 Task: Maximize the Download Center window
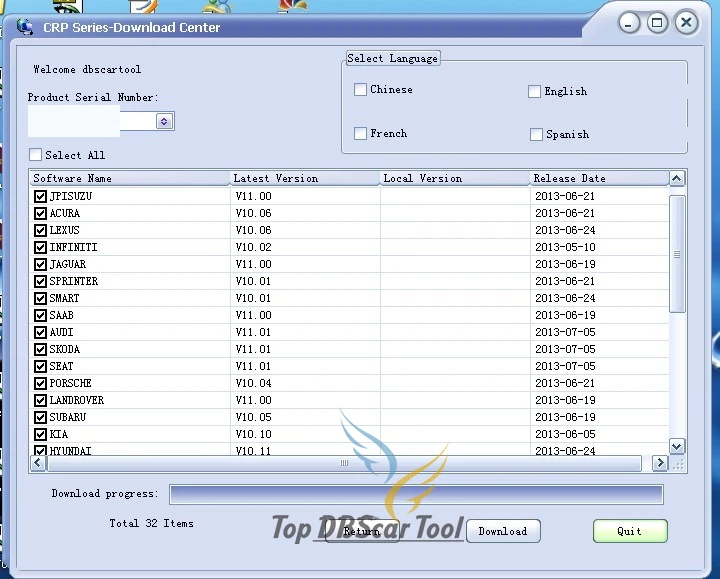(657, 22)
